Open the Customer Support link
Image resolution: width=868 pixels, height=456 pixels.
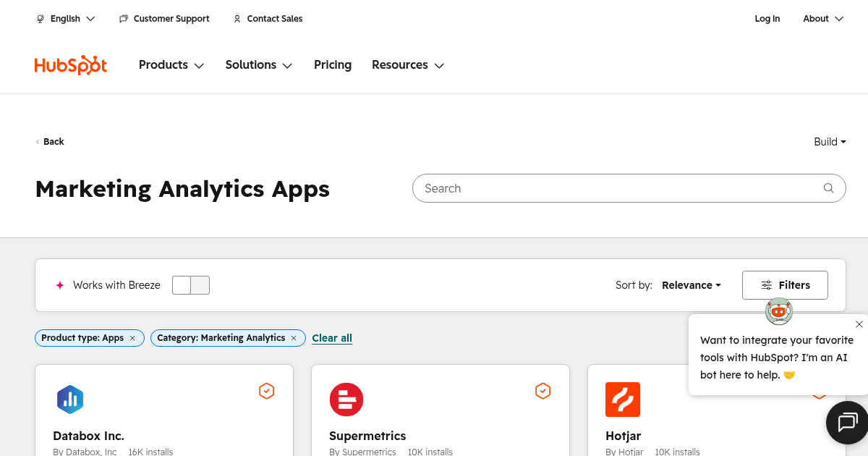coord(171,19)
